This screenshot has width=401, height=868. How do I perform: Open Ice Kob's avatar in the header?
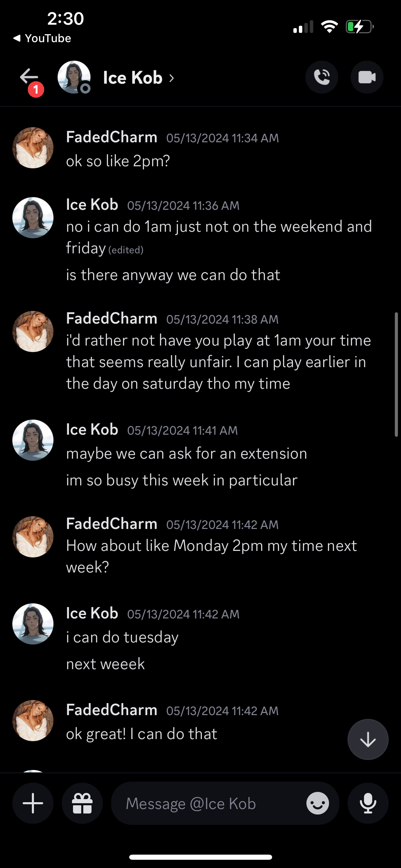(74, 77)
